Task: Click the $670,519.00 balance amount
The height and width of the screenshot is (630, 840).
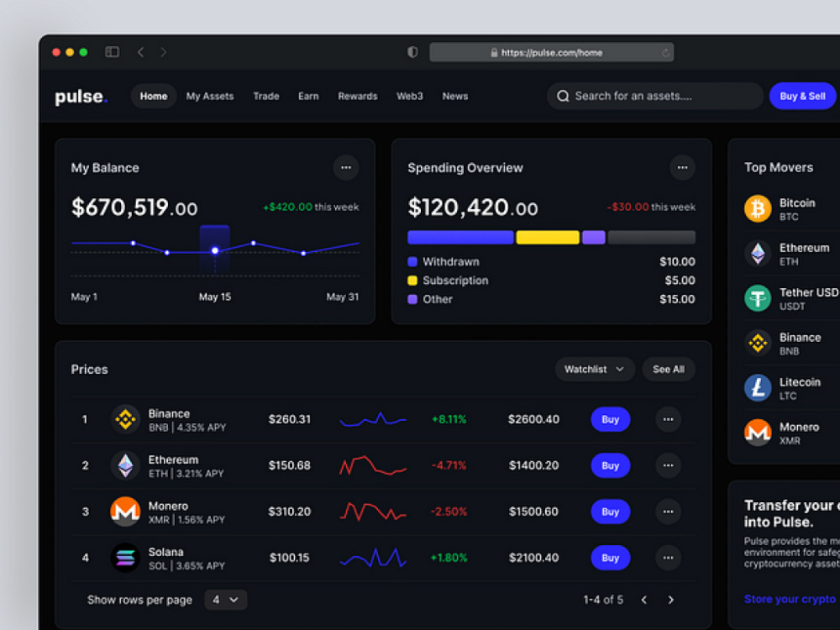Action: click(134, 207)
